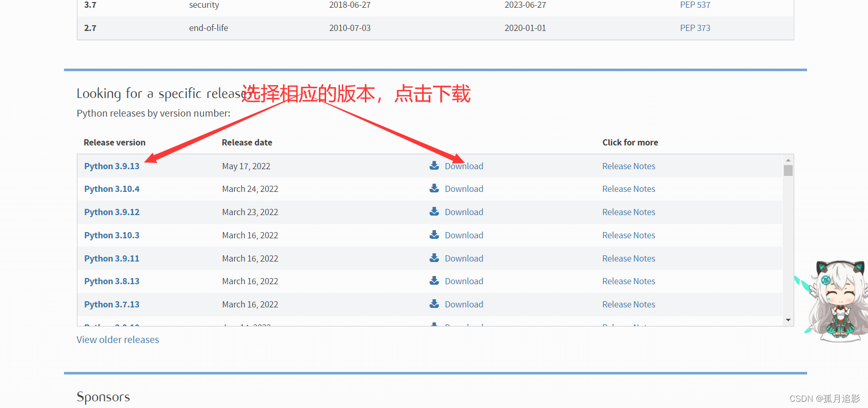
Task: Click Download link for Python 3.8.13
Action: coord(464,281)
